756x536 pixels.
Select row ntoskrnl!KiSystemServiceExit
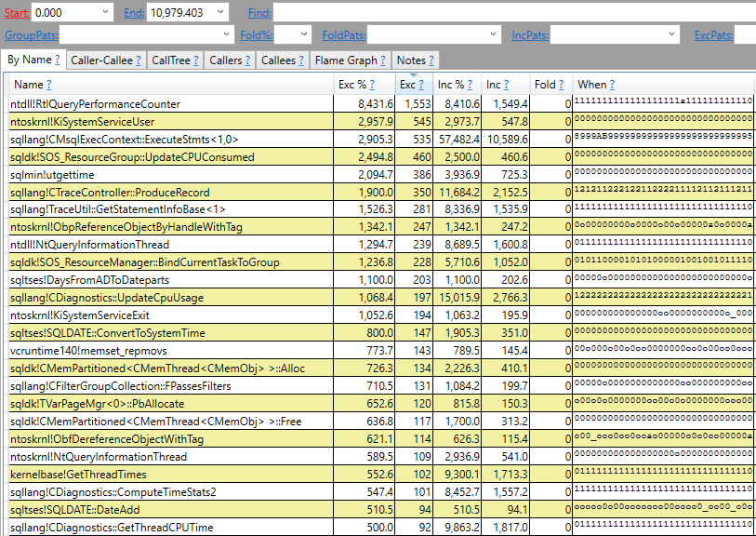pos(381,315)
